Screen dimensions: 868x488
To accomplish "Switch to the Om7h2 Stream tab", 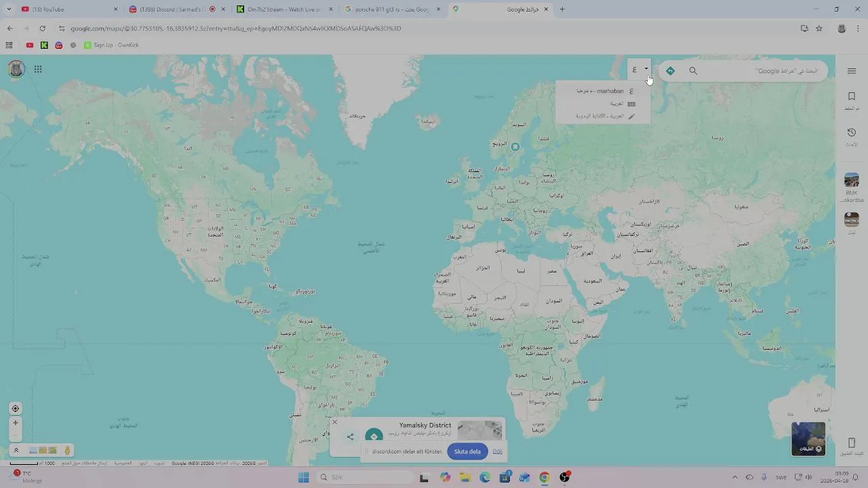I will (284, 9).
